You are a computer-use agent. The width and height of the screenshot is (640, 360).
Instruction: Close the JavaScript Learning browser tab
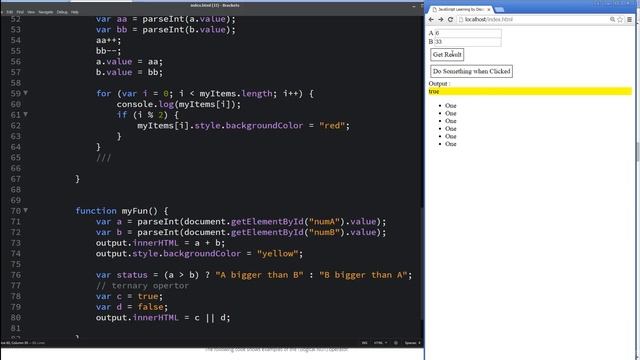489,9
